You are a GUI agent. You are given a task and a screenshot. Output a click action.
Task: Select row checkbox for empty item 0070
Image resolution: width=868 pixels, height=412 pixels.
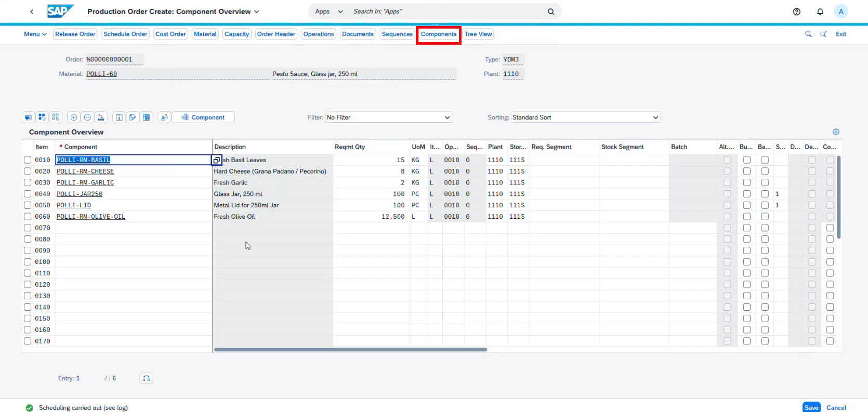point(28,228)
